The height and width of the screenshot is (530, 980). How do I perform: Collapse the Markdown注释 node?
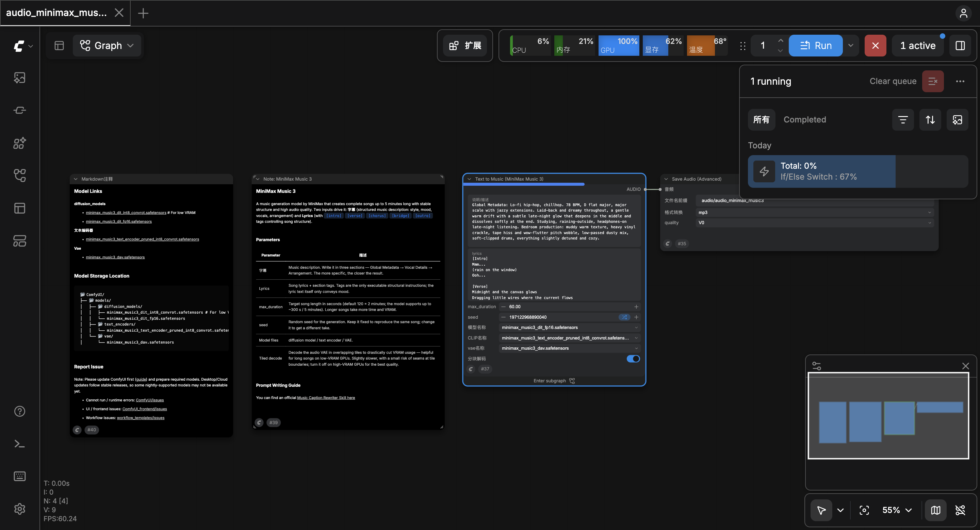(x=76, y=179)
